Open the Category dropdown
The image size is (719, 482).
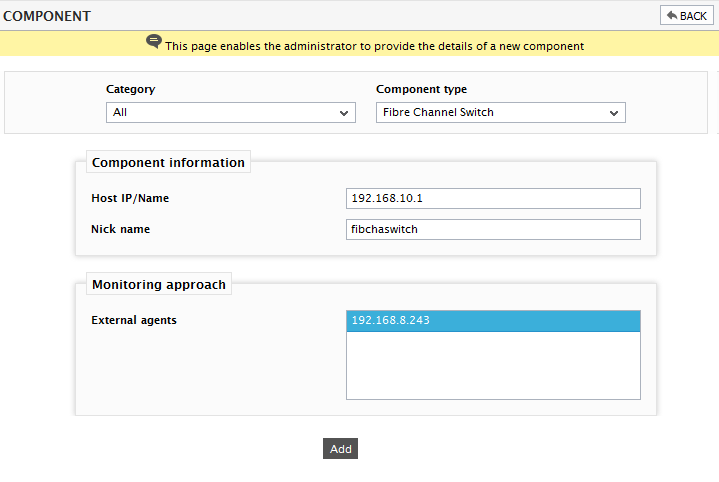click(231, 112)
